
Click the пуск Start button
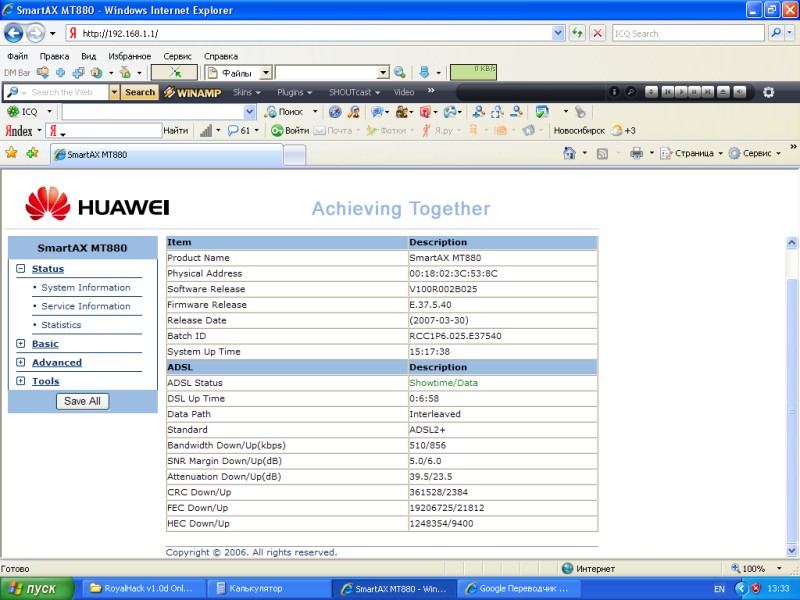tap(37, 589)
